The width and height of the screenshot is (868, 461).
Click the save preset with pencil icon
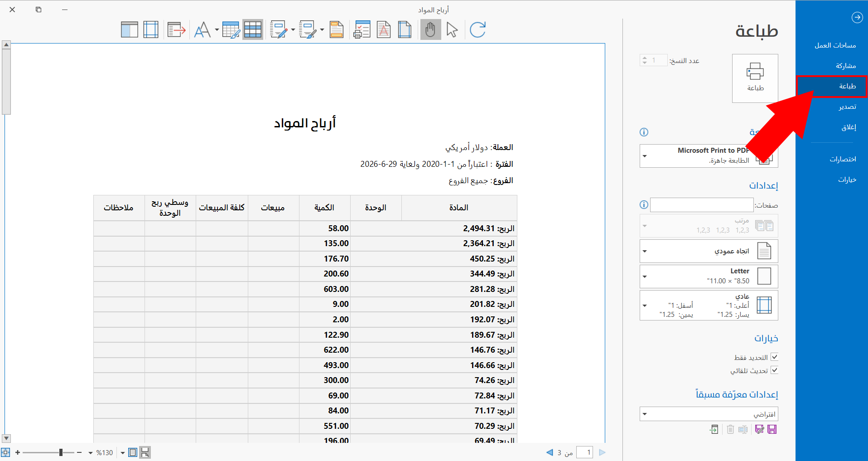point(759,429)
